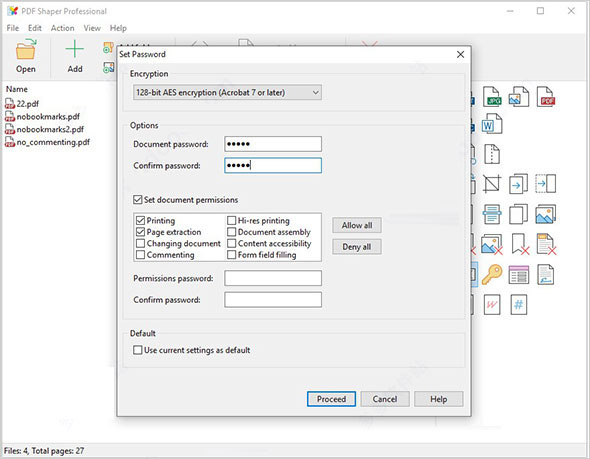Open the Edit menu
The image size is (590, 459).
click(x=35, y=28)
